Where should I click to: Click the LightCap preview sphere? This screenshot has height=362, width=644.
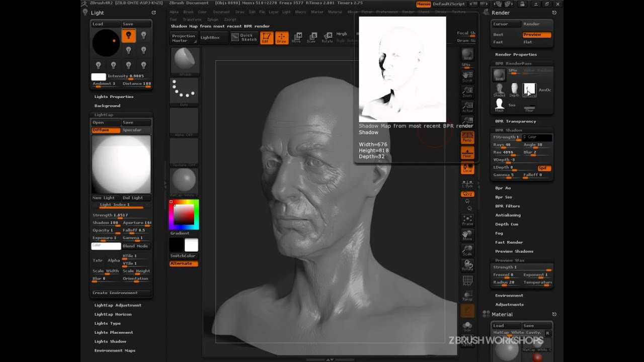121,164
